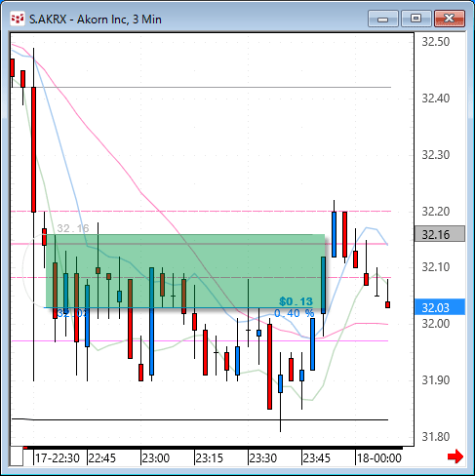Click the $0.13 measurement value text
Screen dimensions: 475x476
tap(296, 301)
